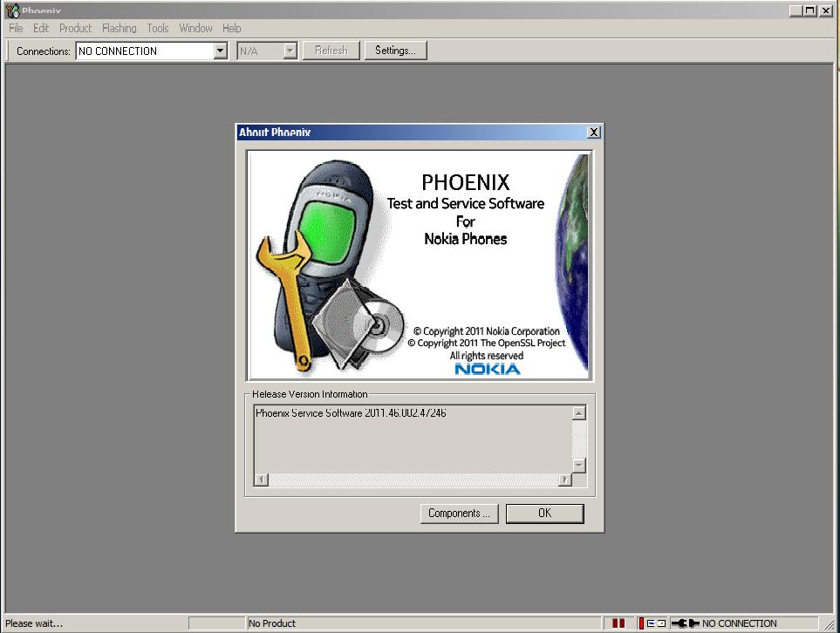Click the Components ... button
This screenshot has height=633, width=840.
point(459,513)
